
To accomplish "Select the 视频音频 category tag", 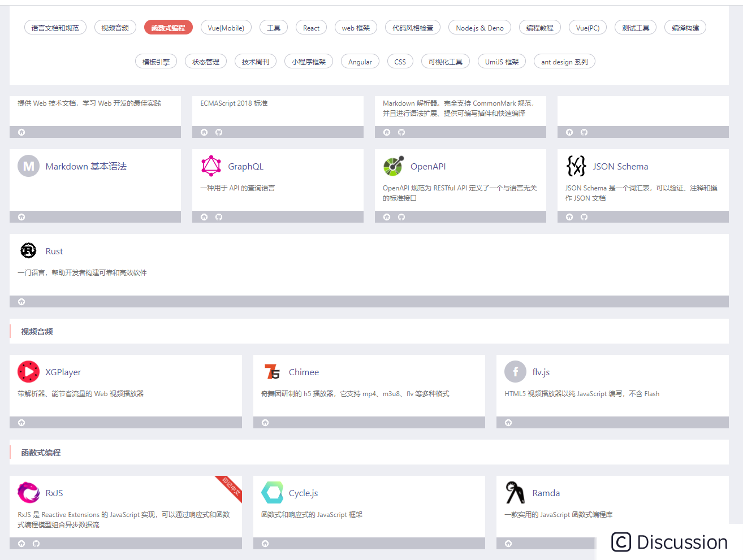I will [115, 28].
